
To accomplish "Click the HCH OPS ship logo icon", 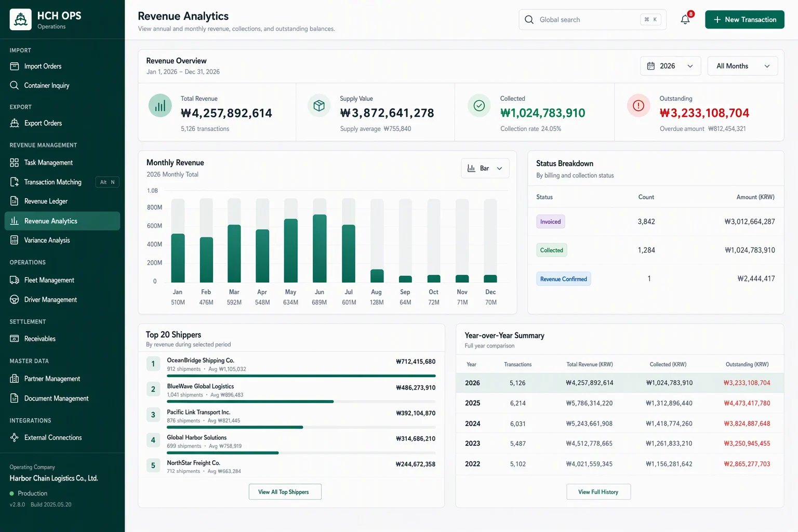I will click(21, 20).
